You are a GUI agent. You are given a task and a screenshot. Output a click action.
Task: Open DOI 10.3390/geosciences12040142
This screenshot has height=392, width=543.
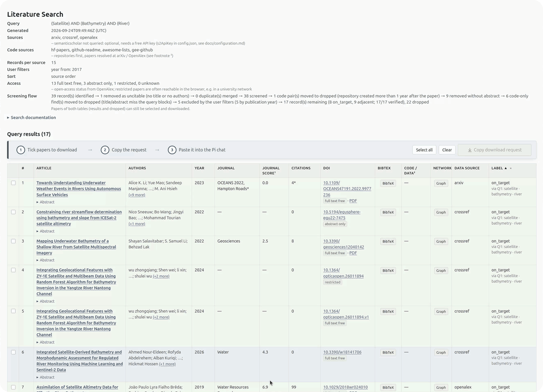tap(344, 244)
